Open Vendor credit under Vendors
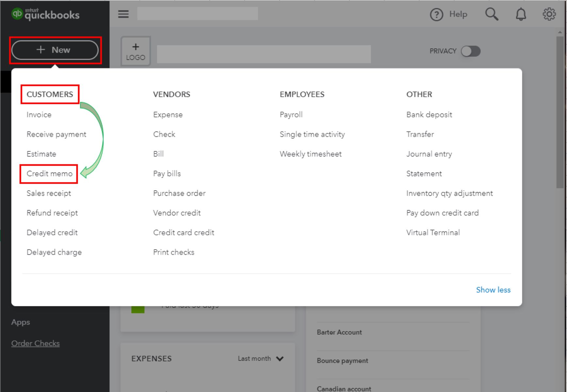 coord(177,213)
